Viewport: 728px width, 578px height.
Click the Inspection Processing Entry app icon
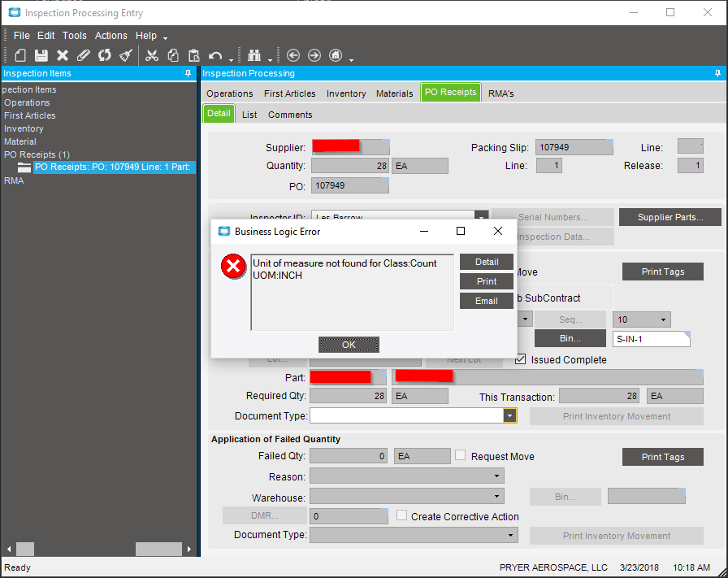click(15, 12)
